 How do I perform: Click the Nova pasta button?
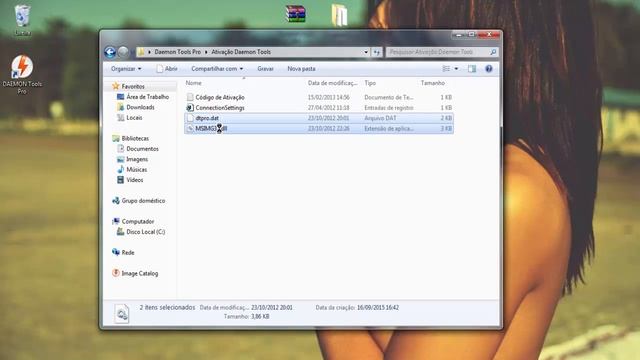tap(301, 69)
